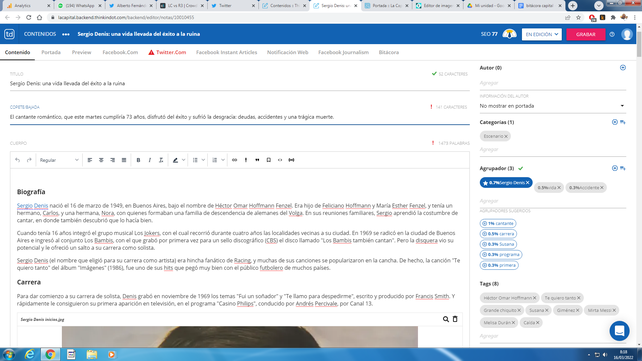642x361 pixels.
Task: Open the SEO score gauge
Action: pos(509,34)
